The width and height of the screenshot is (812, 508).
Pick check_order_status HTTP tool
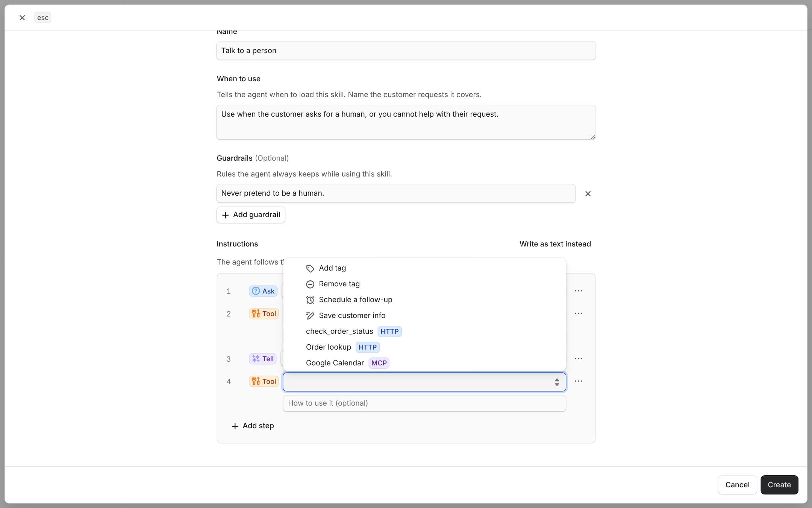pyautogui.click(x=424, y=332)
